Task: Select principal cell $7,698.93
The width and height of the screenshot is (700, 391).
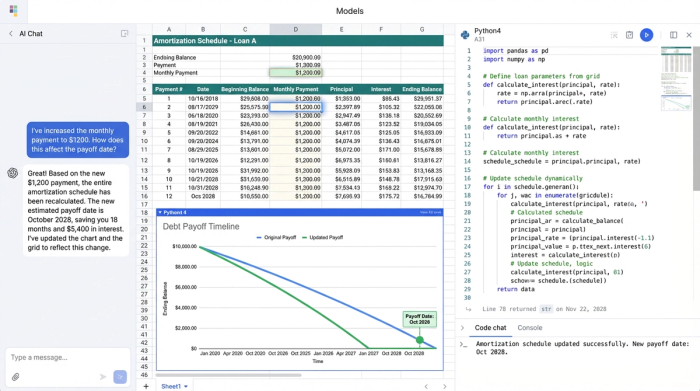Action: coord(342,196)
